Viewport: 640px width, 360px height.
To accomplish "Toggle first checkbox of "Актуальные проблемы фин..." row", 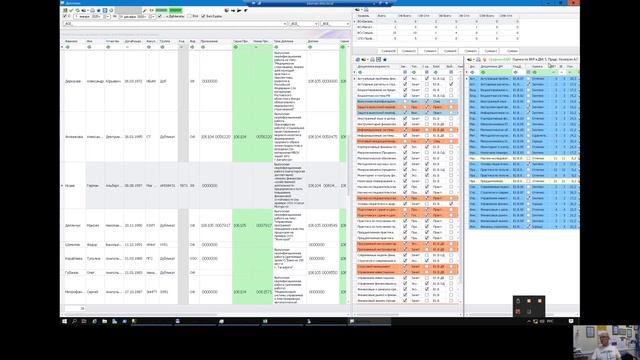I will pos(405,78).
